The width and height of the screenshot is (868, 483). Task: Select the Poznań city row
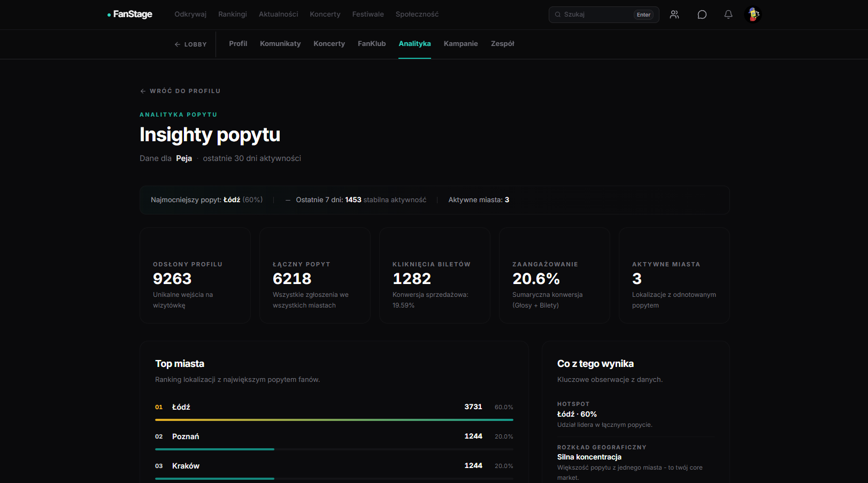pos(334,439)
